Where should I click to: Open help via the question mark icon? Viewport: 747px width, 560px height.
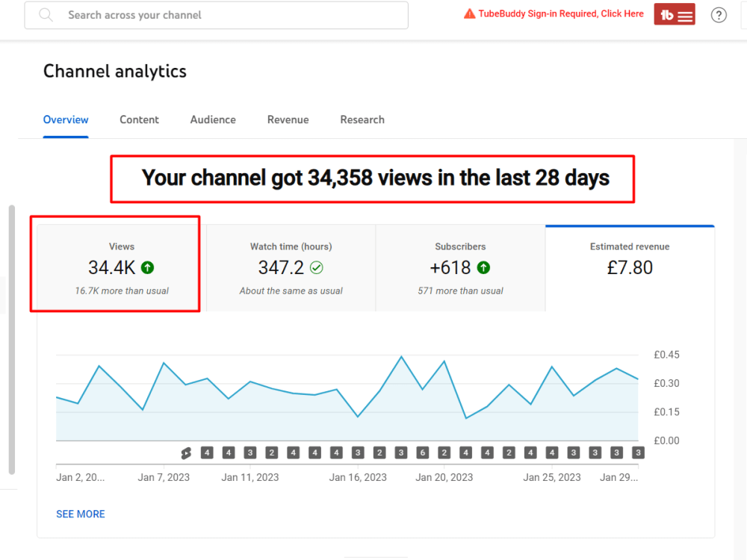719,15
